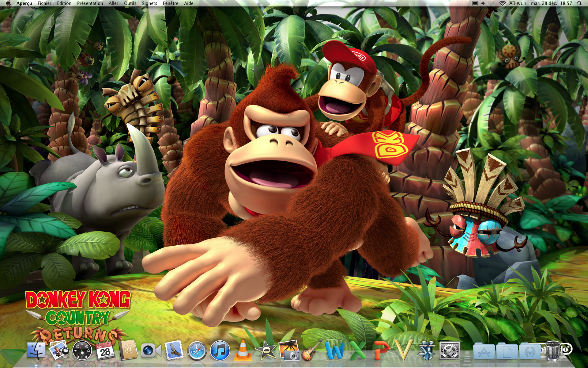Open the Présentation menu
Image resolution: width=588 pixels, height=368 pixels.
pyautogui.click(x=90, y=3)
